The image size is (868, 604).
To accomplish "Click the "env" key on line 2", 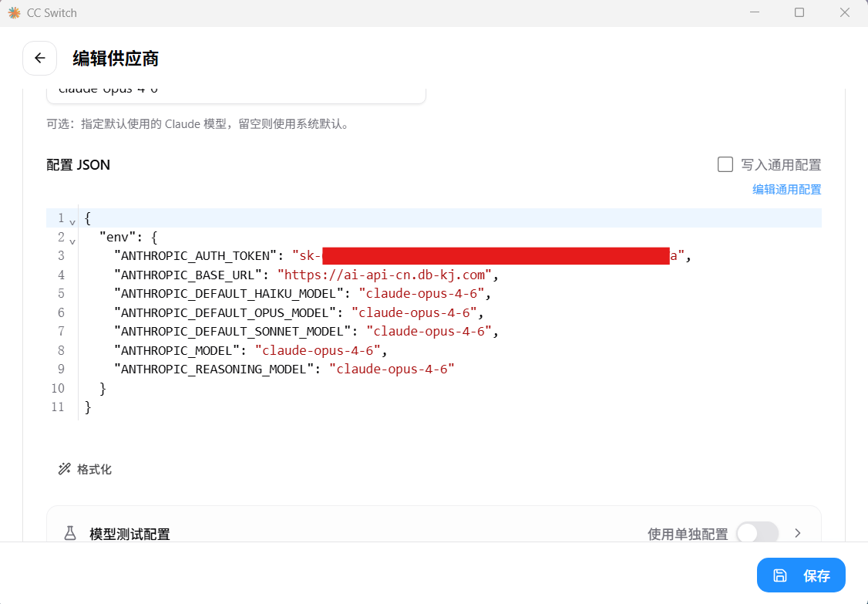I will coord(117,237).
